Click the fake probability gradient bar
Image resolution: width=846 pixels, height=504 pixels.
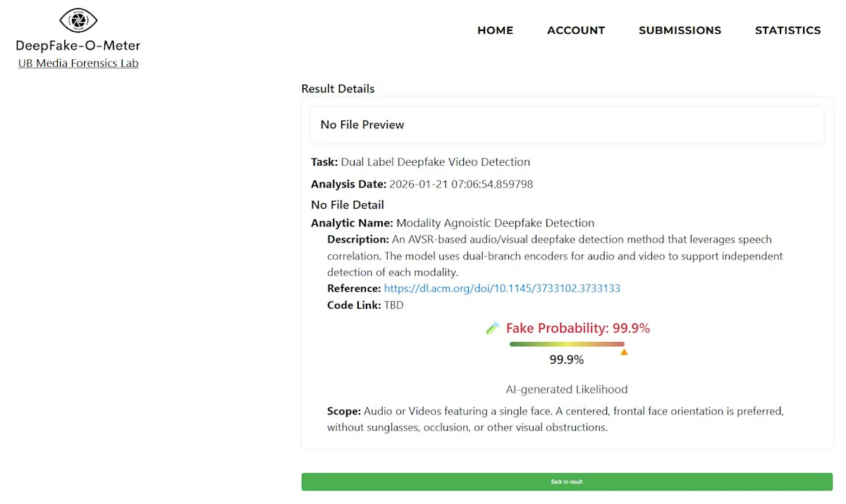click(567, 344)
